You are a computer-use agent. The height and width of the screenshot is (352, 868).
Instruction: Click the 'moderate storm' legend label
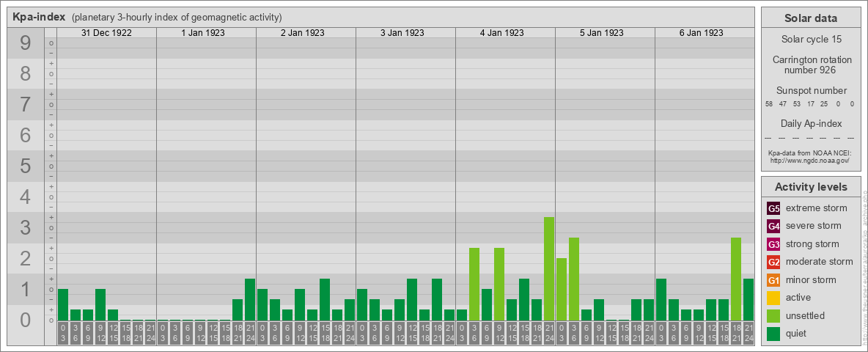(x=820, y=261)
